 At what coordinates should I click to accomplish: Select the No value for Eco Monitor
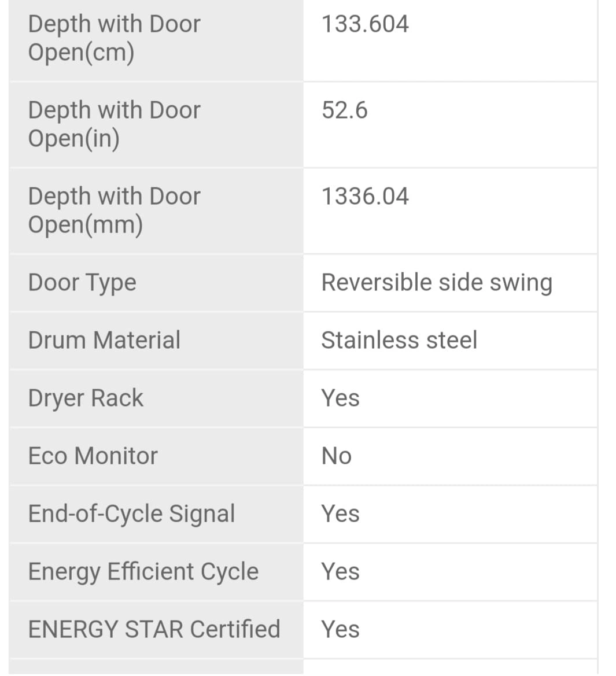(x=336, y=456)
